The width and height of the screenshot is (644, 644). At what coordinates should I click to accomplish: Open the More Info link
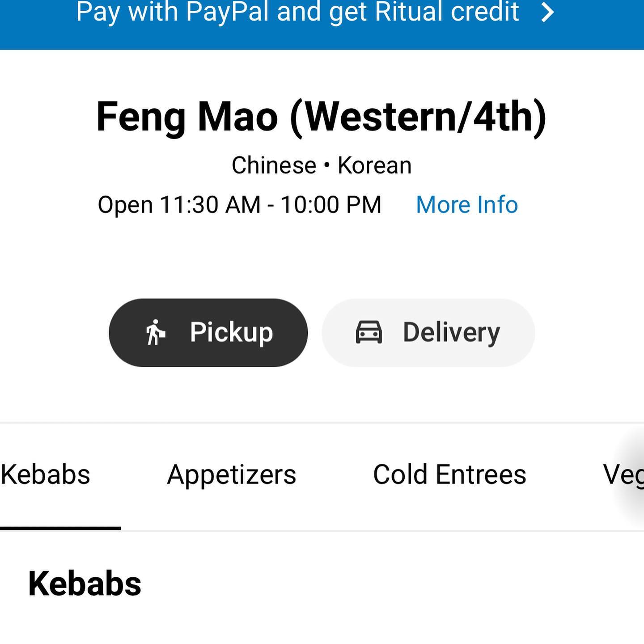click(467, 205)
